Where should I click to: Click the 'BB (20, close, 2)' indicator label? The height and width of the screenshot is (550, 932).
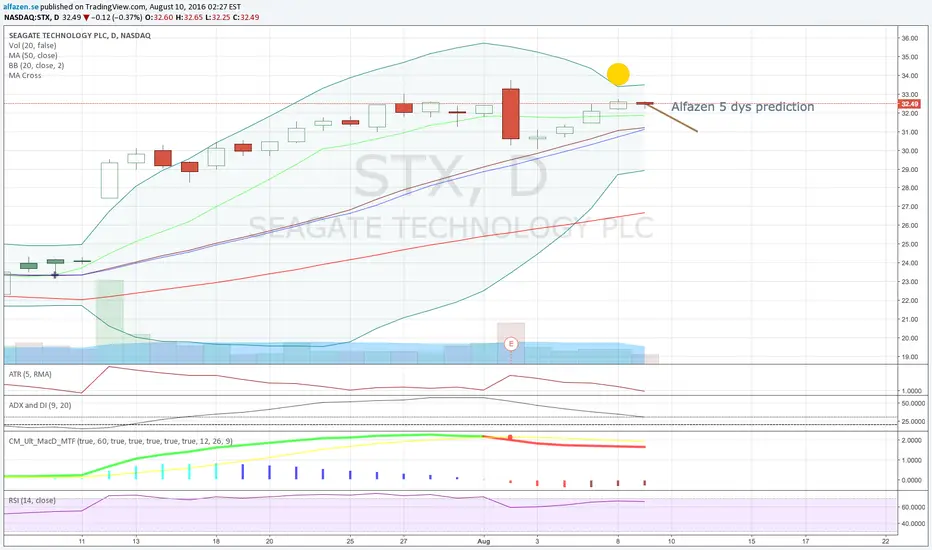(36, 65)
